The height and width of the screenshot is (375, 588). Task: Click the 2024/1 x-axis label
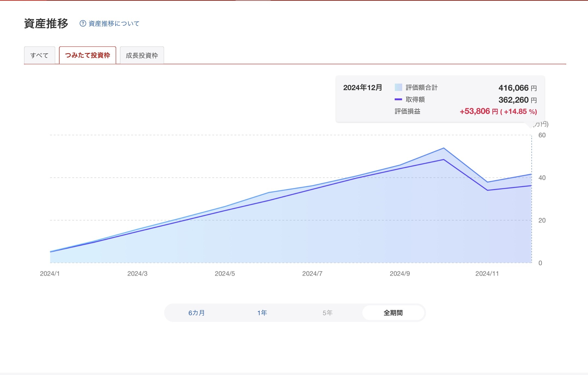pyautogui.click(x=50, y=273)
